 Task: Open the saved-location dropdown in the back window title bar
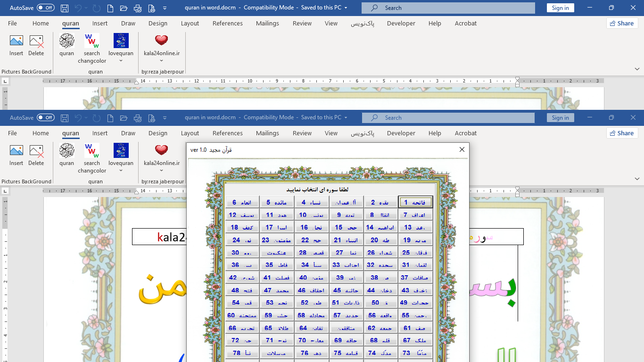(x=346, y=8)
